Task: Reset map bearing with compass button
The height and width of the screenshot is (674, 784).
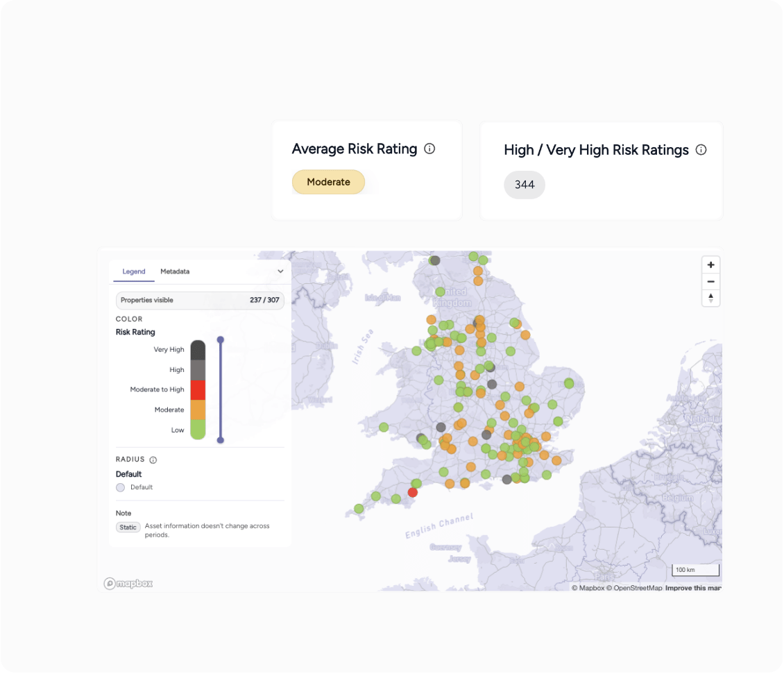Action: click(710, 298)
